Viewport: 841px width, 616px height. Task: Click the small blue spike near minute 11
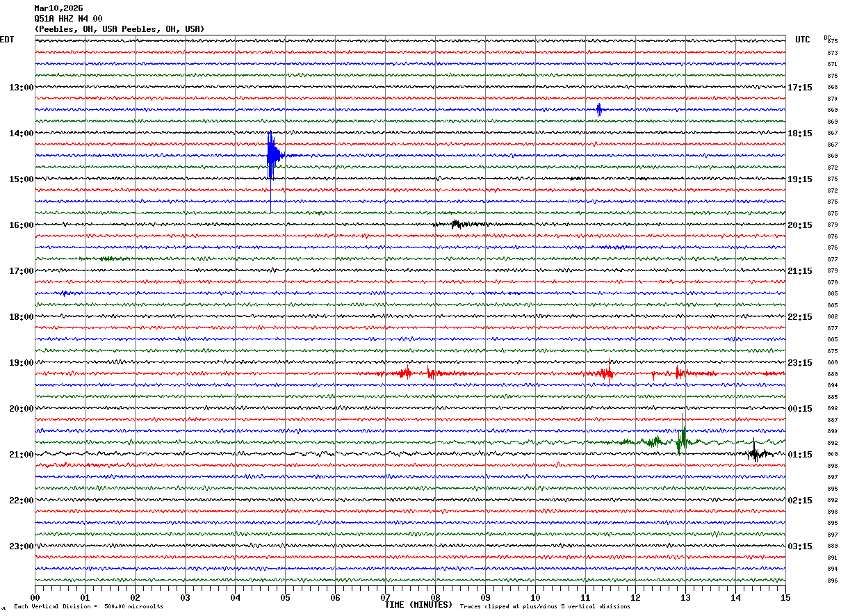[x=598, y=110]
